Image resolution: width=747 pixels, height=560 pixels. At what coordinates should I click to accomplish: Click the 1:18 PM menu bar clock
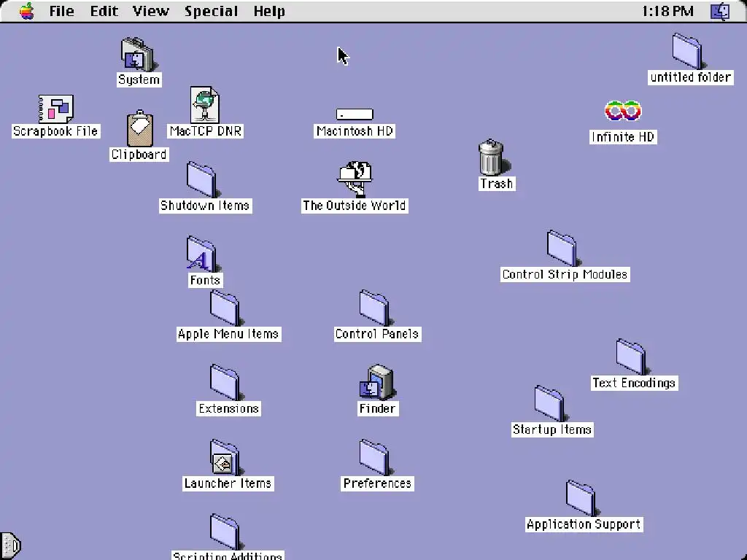[667, 11]
